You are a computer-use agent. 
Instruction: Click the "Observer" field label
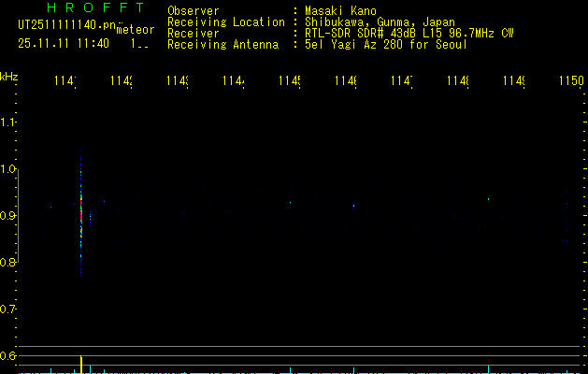pyautogui.click(x=194, y=11)
